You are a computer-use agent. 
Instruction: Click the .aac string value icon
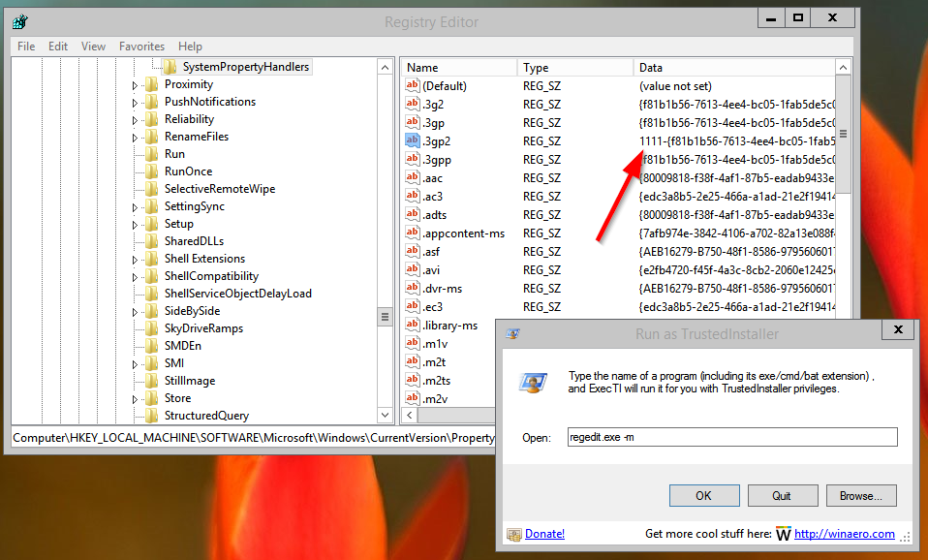(411, 177)
